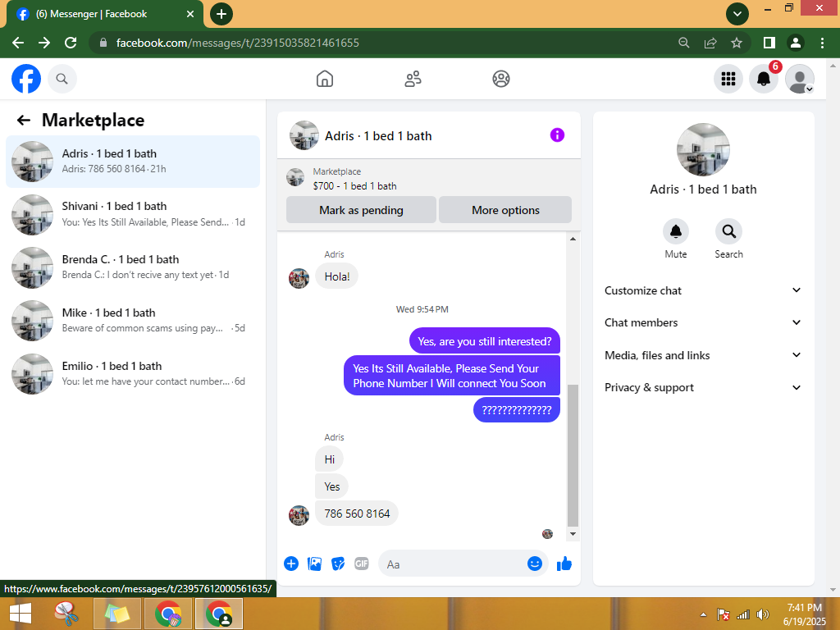
Task: Open Shivani 1 bed 1 bath conversation
Action: click(133, 214)
